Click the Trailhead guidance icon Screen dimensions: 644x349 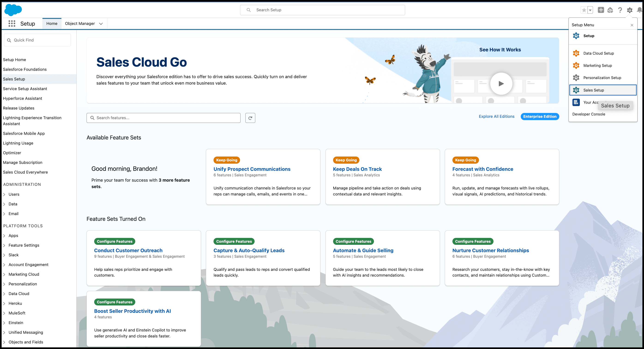click(x=610, y=10)
